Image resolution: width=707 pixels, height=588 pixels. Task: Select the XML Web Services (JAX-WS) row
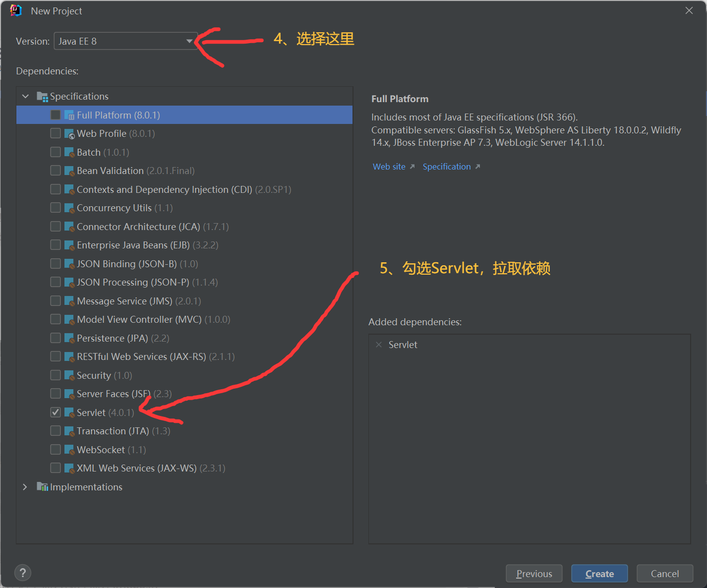coord(184,469)
